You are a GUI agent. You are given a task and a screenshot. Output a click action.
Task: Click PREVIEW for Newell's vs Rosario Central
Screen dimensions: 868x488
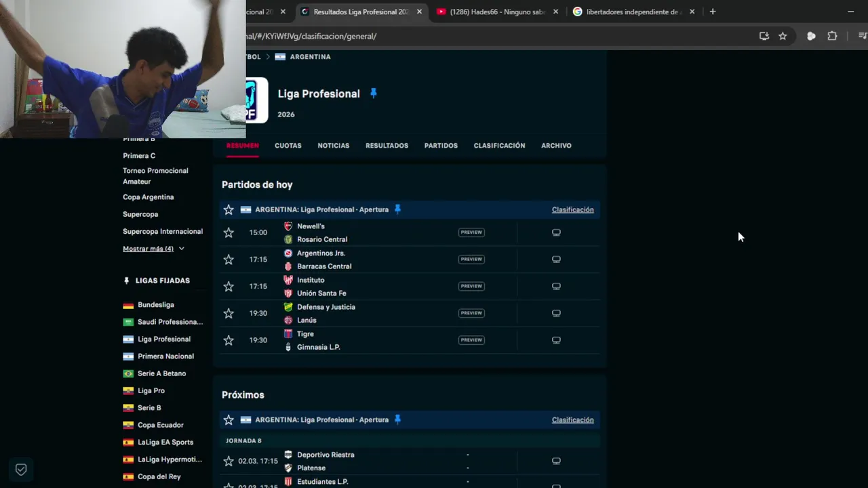(x=471, y=232)
